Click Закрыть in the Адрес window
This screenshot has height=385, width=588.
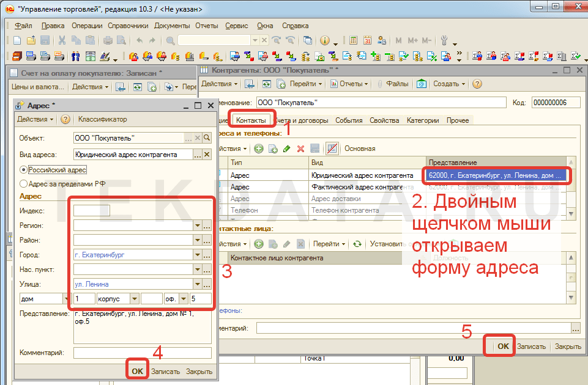[x=199, y=372]
